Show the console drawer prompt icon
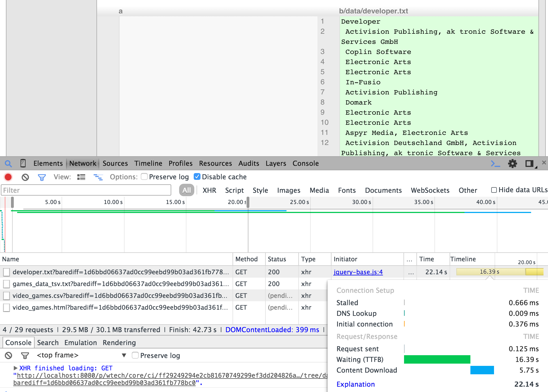 pyautogui.click(x=495, y=164)
